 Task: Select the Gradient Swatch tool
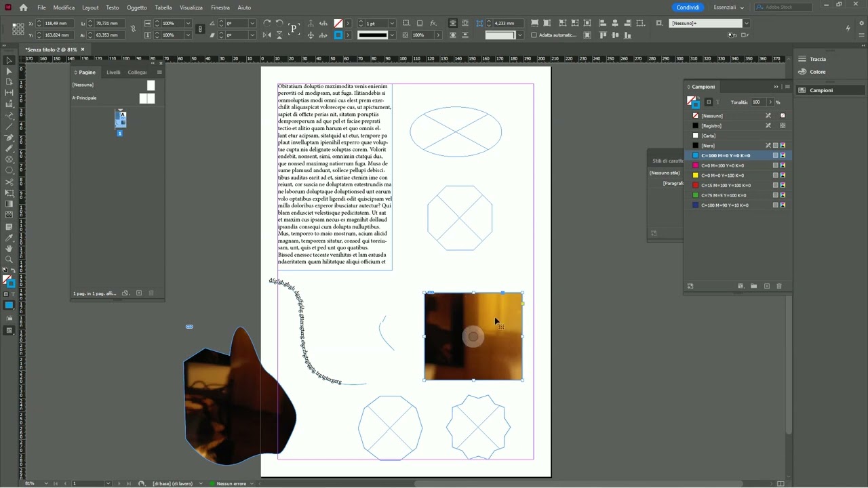(x=9, y=204)
